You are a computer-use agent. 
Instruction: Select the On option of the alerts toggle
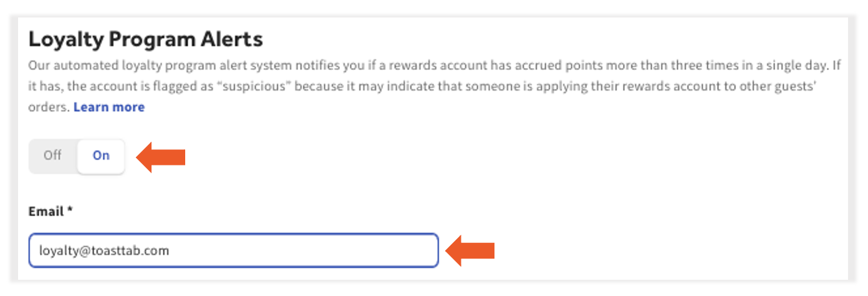click(101, 155)
